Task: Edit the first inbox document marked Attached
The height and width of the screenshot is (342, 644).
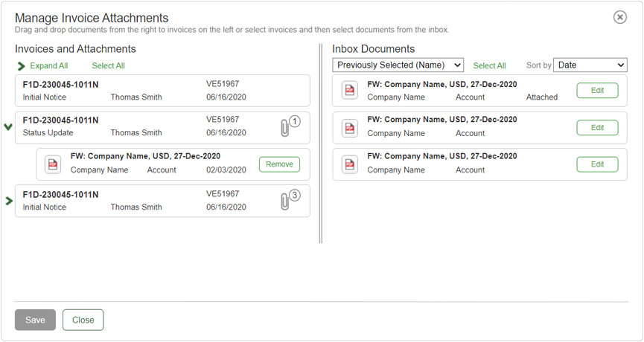Action: coord(597,91)
